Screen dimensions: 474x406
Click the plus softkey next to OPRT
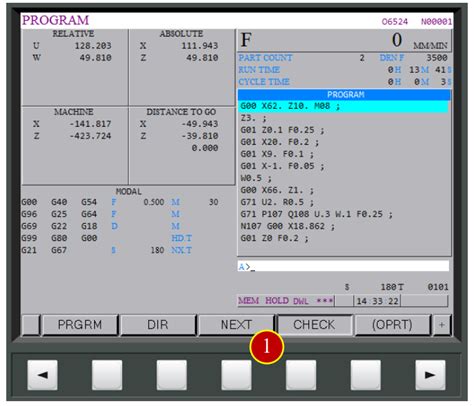pyautogui.click(x=442, y=325)
